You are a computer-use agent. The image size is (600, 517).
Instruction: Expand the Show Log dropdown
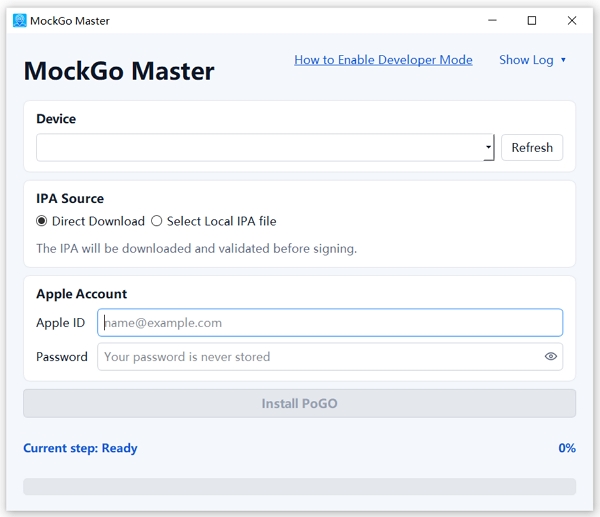tap(532, 60)
